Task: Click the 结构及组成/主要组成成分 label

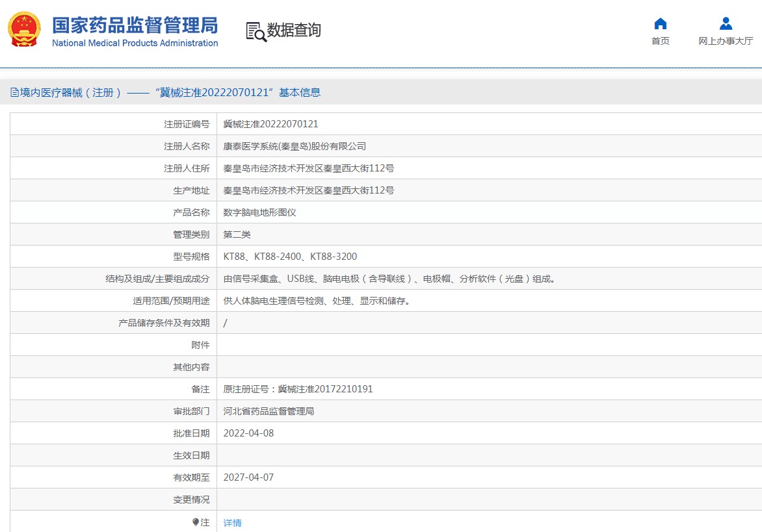Action: [x=157, y=279]
